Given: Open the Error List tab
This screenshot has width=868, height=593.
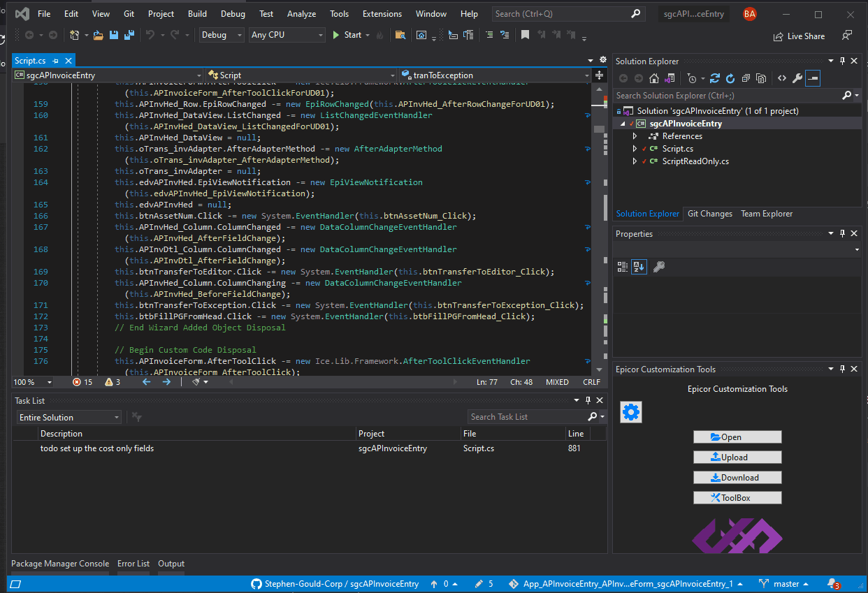Looking at the screenshot, I should 133,564.
